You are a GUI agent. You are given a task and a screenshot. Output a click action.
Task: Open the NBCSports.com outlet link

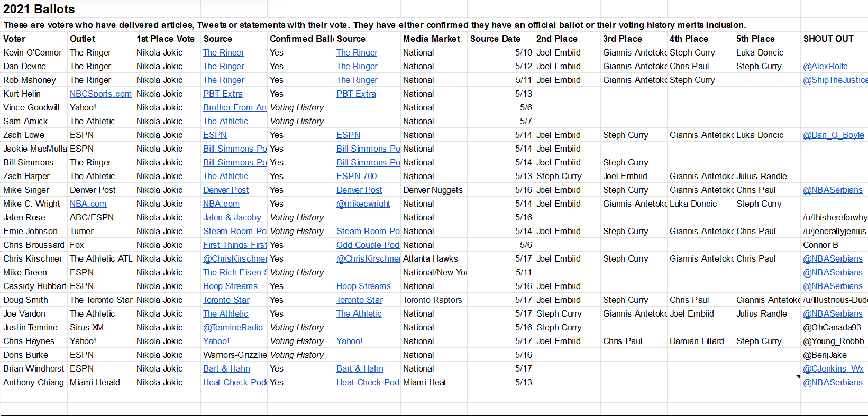(100, 94)
